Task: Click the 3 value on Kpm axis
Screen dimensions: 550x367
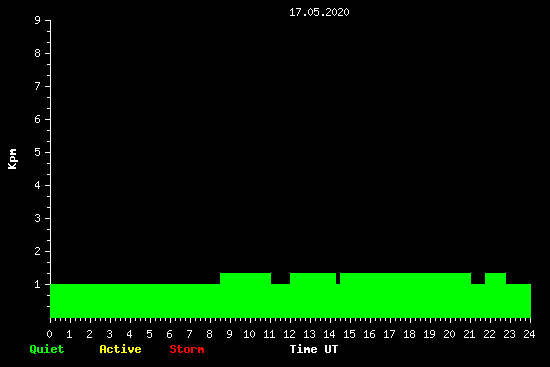Action: (37, 218)
